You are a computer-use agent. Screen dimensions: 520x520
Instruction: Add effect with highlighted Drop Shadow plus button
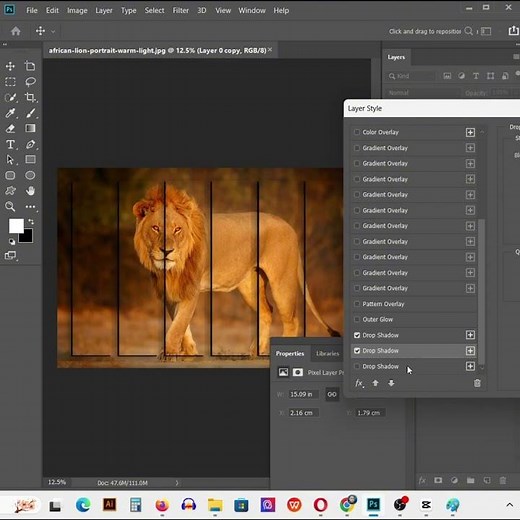coord(470,351)
